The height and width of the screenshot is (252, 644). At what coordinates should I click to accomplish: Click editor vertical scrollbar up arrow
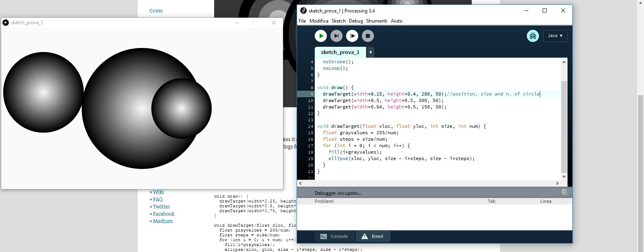564,62
